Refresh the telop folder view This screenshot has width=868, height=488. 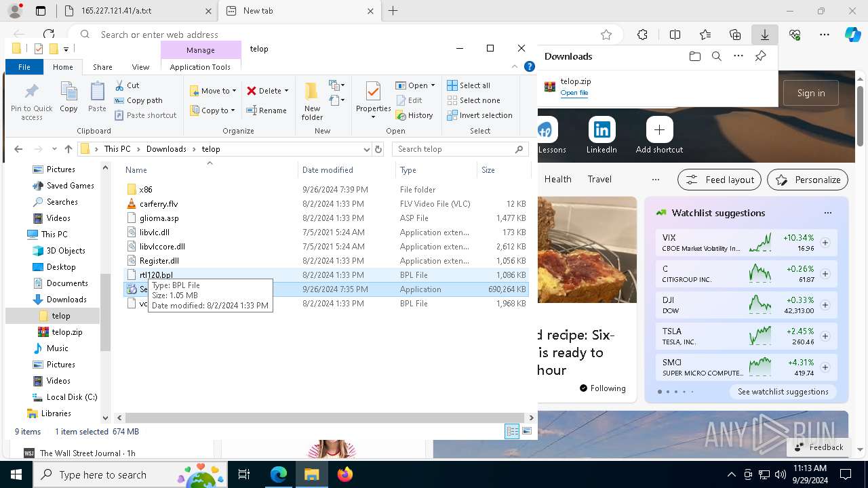pos(378,149)
